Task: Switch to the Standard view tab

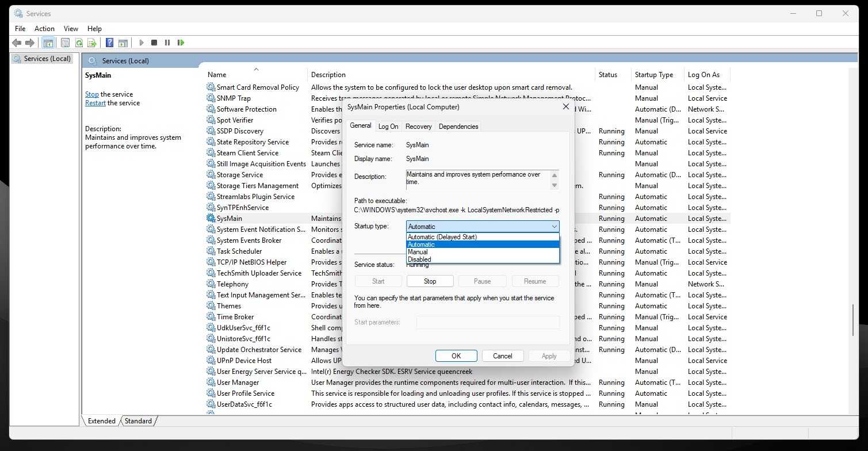Action: [138, 421]
